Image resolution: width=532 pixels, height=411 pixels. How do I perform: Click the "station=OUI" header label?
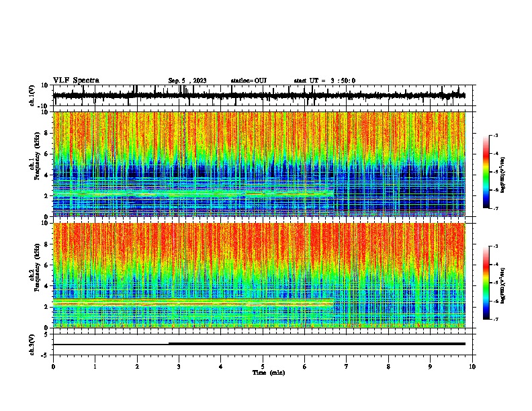coord(249,81)
